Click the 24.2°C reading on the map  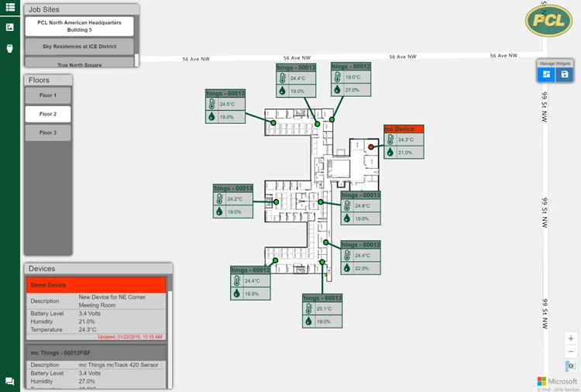[235, 199]
